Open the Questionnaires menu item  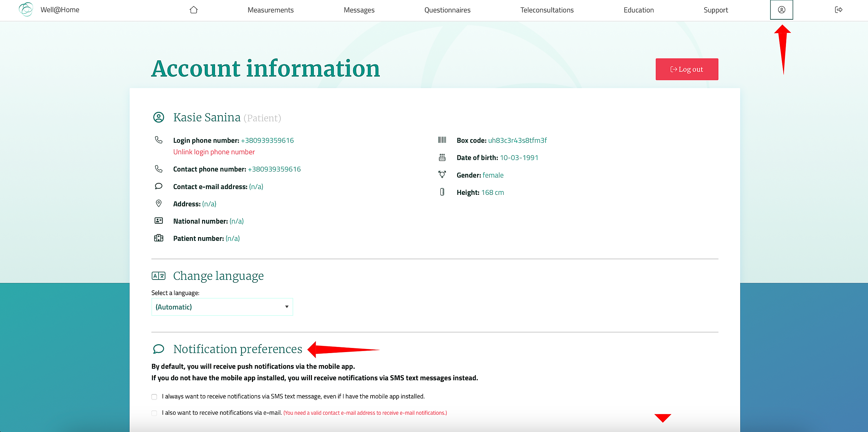(447, 10)
